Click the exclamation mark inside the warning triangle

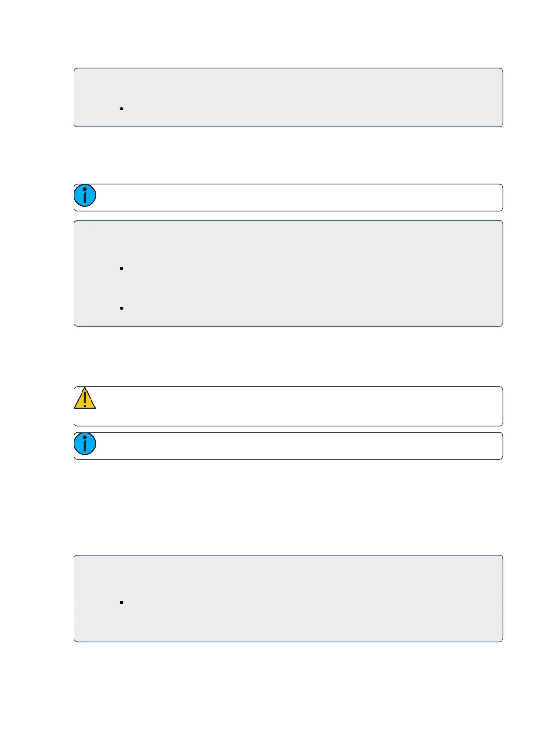tap(85, 400)
